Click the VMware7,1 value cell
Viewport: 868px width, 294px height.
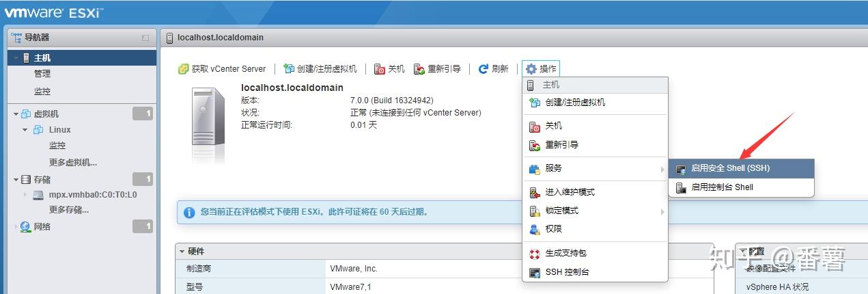351,287
